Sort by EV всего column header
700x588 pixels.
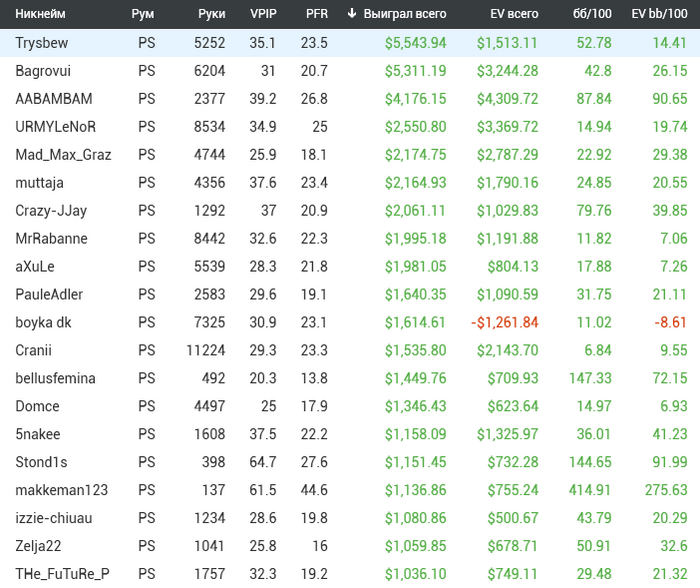[514, 14]
